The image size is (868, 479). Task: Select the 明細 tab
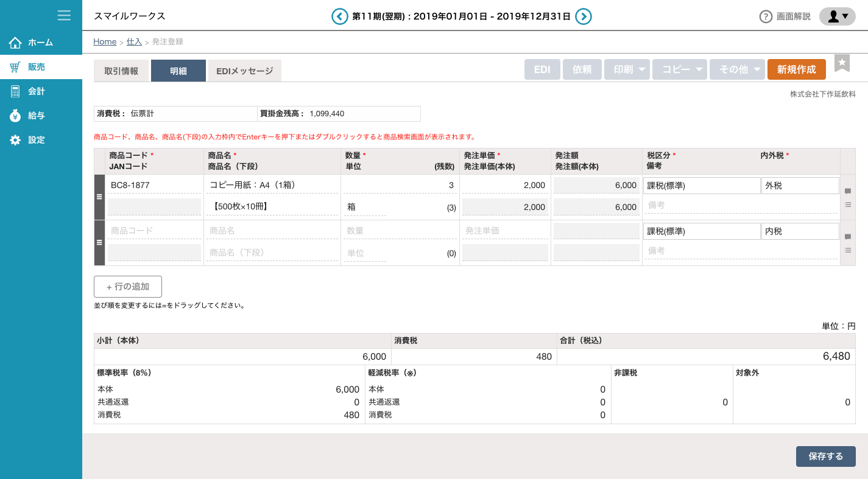(178, 71)
